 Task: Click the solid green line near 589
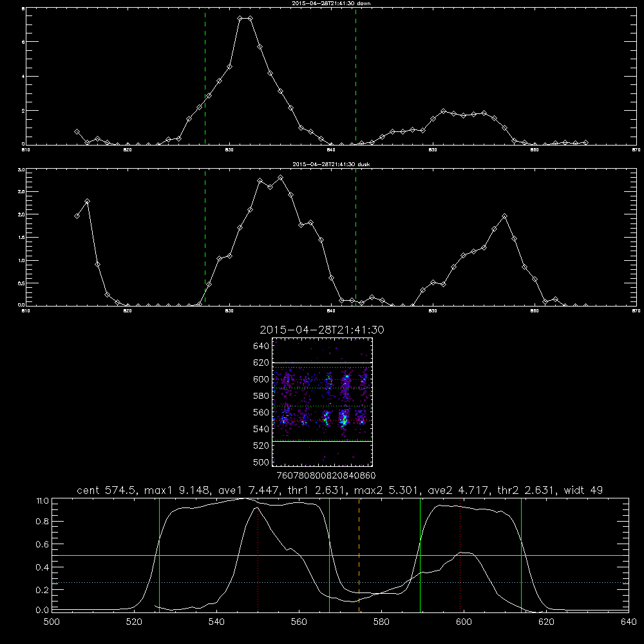420,555
